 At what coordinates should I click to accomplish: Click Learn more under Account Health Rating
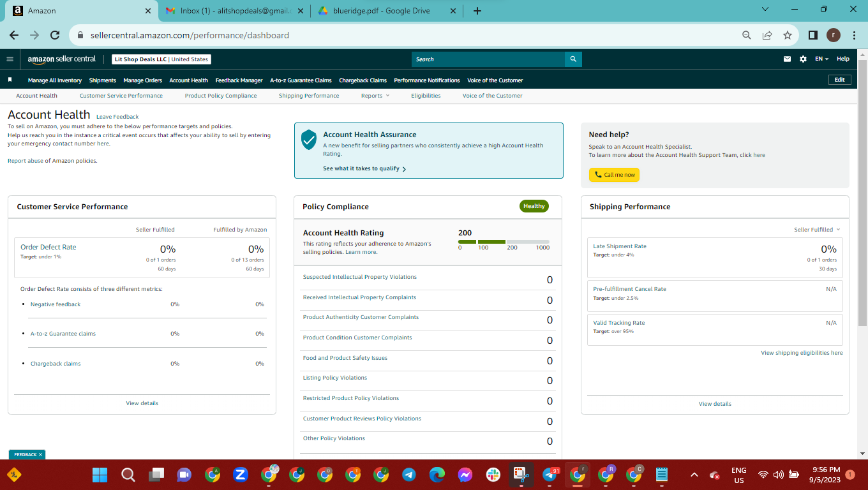pyautogui.click(x=361, y=253)
